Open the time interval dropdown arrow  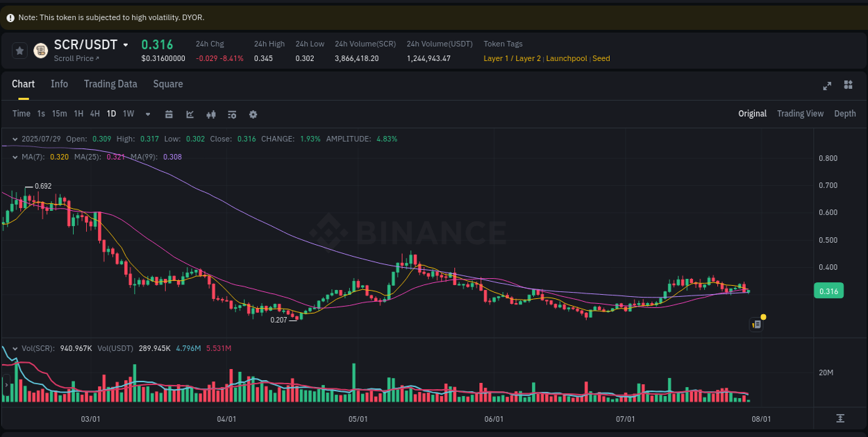(x=147, y=114)
